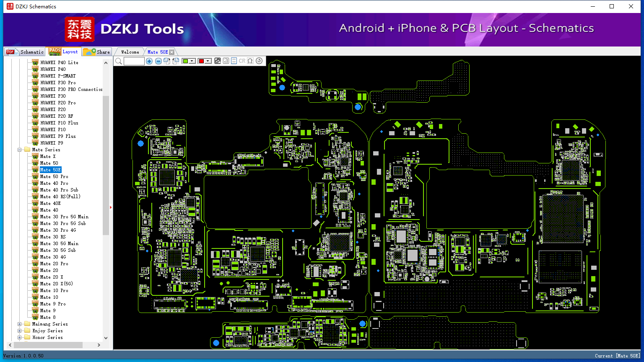The height and width of the screenshot is (362, 644).
Task: Zoom in with the blue plus button
Action: coord(149,61)
